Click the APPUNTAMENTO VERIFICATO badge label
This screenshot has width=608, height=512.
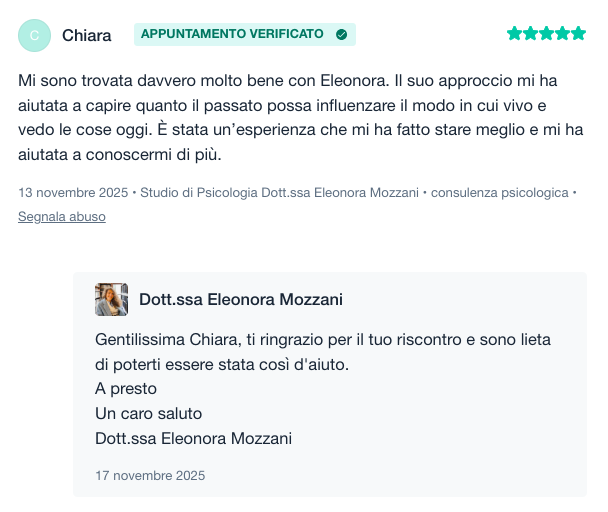point(232,34)
